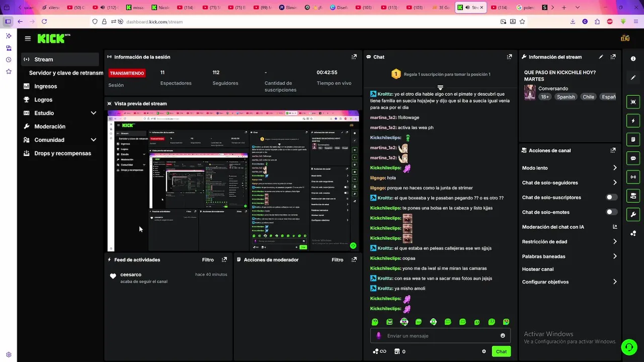This screenshot has height=362, width=644.
Task: Open the shop icon showing 0
Action: (x=400, y=351)
